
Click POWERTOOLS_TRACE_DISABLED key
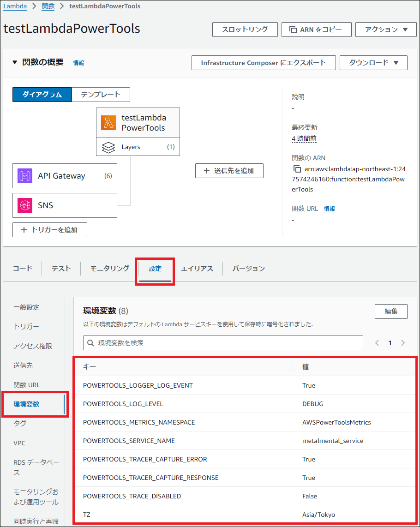(x=132, y=497)
